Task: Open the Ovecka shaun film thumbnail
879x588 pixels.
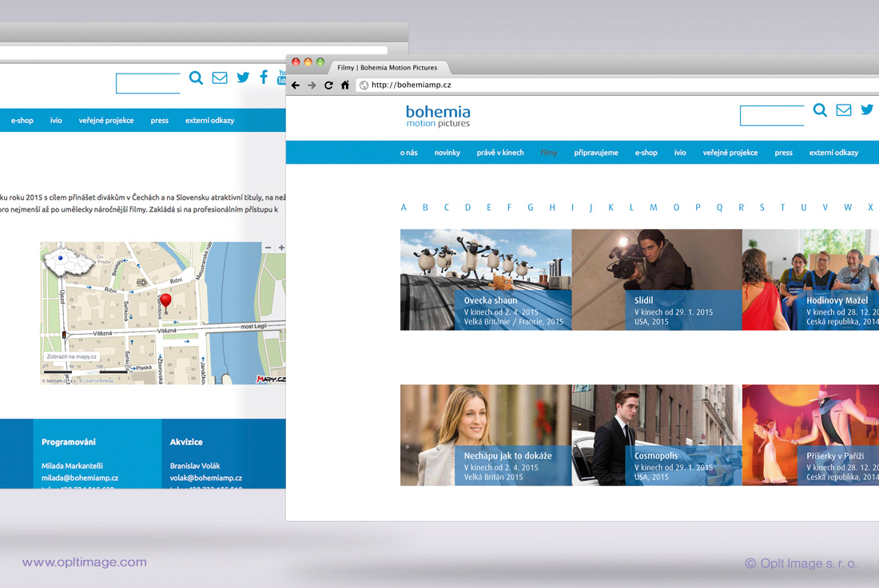Action: tap(486, 280)
